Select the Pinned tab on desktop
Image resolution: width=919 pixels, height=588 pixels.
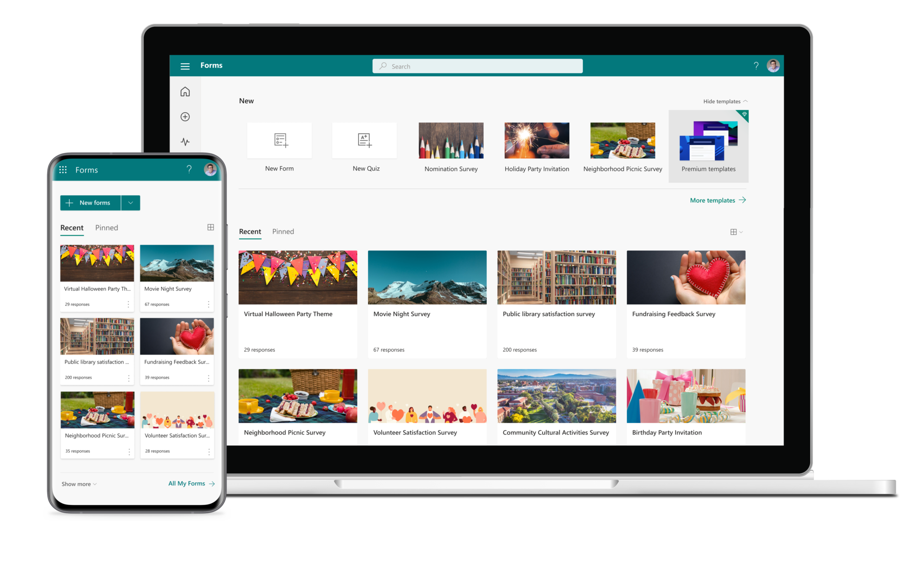[x=283, y=231]
